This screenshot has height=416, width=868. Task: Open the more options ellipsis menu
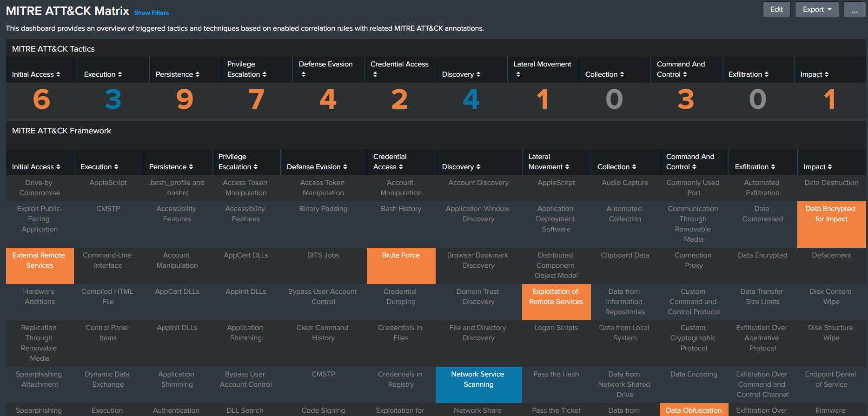(x=855, y=9)
